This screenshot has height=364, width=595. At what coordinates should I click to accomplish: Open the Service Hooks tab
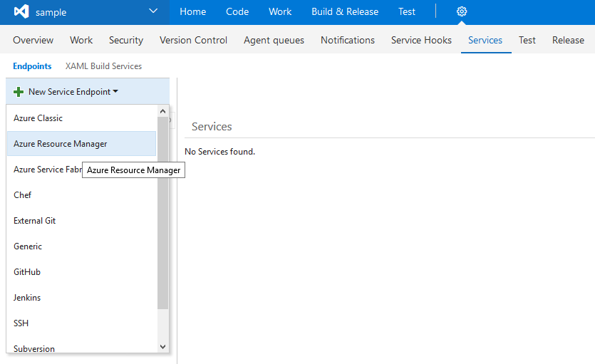(x=421, y=40)
